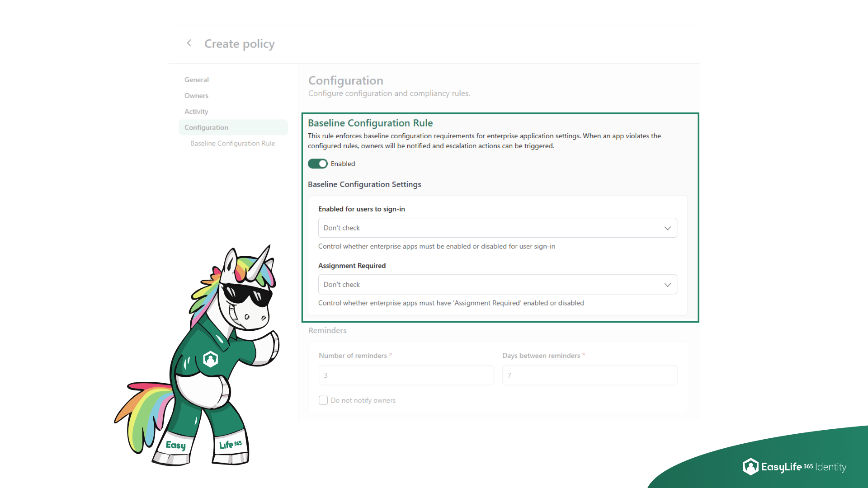Click the EasyLife 365 Identity logo
The height and width of the screenshot is (488, 868).
coord(795,467)
